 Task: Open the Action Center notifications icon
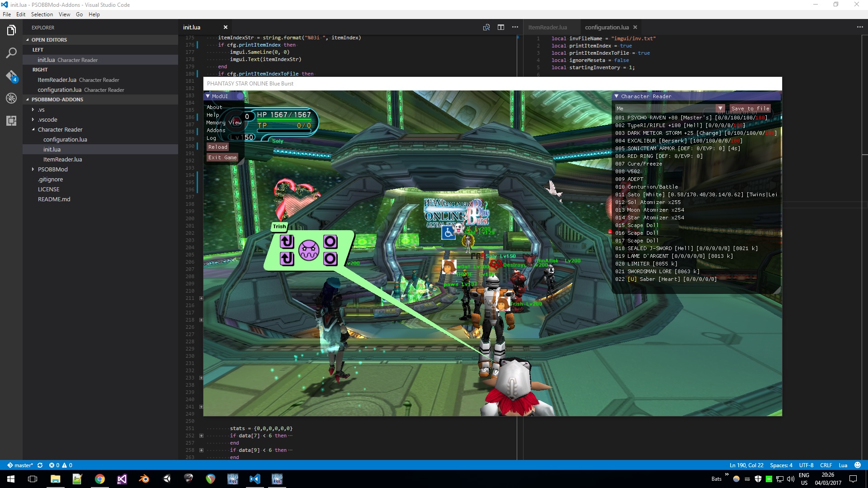853,479
